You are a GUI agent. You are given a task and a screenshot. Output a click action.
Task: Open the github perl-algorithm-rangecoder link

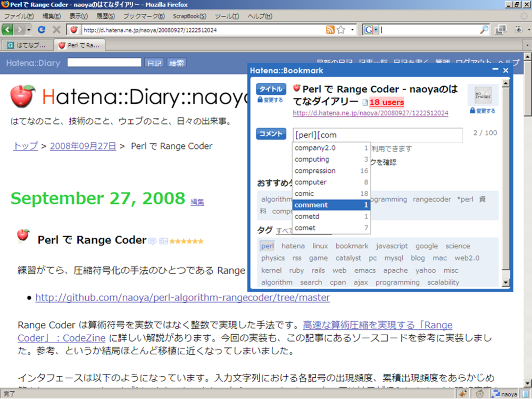[182, 297]
